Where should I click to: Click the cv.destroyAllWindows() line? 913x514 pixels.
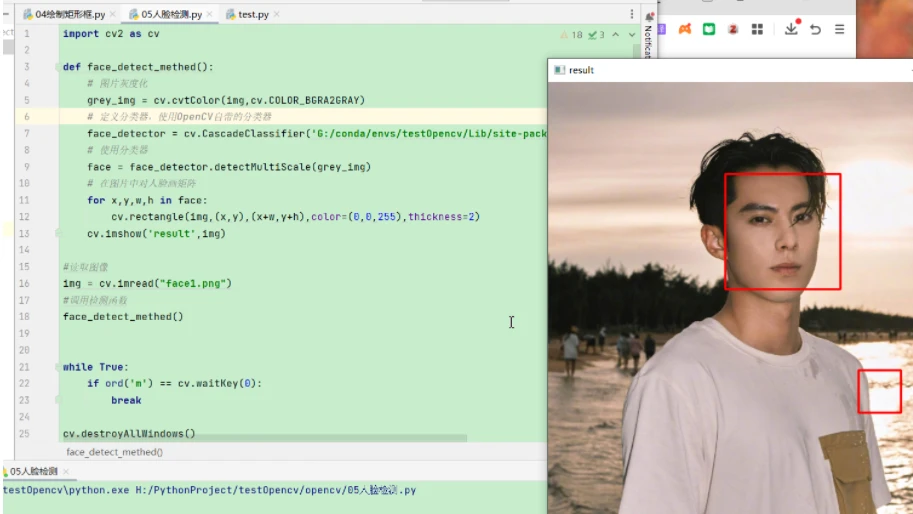(129, 434)
